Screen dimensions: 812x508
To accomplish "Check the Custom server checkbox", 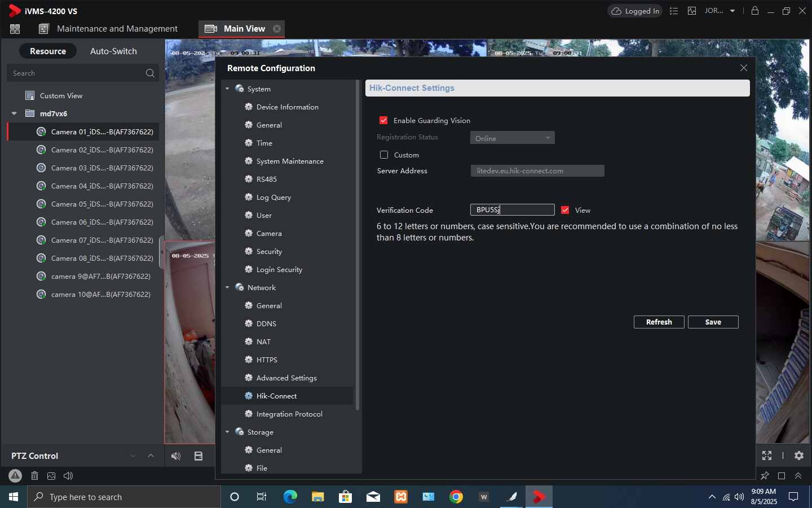I will pyautogui.click(x=384, y=155).
